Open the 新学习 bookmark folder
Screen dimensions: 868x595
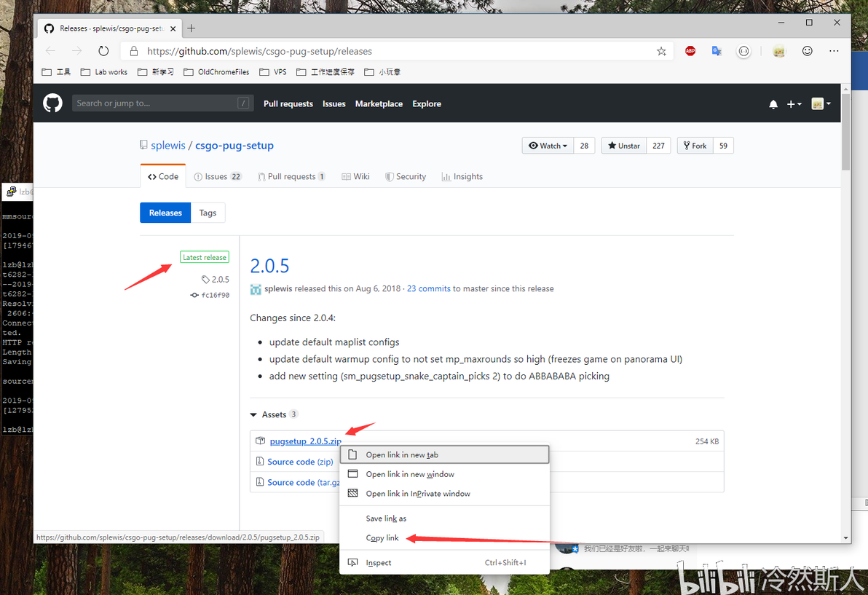pyautogui.click(x=156, y=72)
